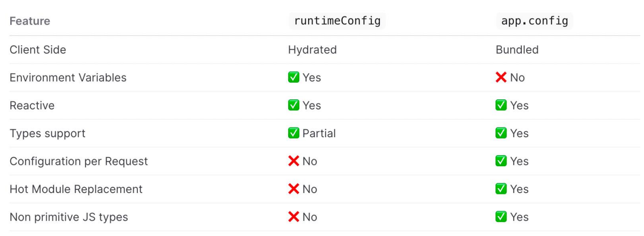This screenshot has width=644, height=236.
Task: Click the Client Side row label
Action: tap(38, 50)
